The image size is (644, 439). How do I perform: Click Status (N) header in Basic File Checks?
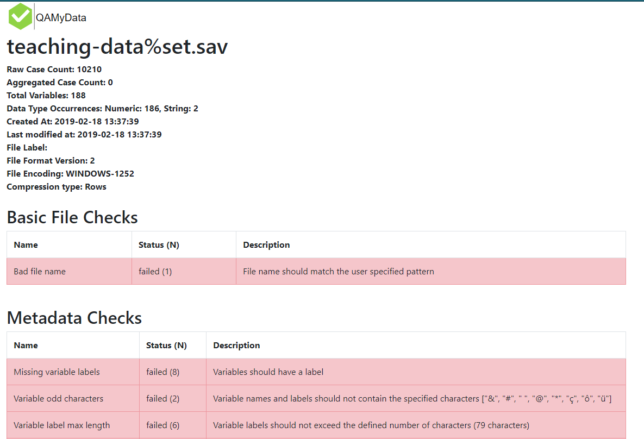[159, 245]
